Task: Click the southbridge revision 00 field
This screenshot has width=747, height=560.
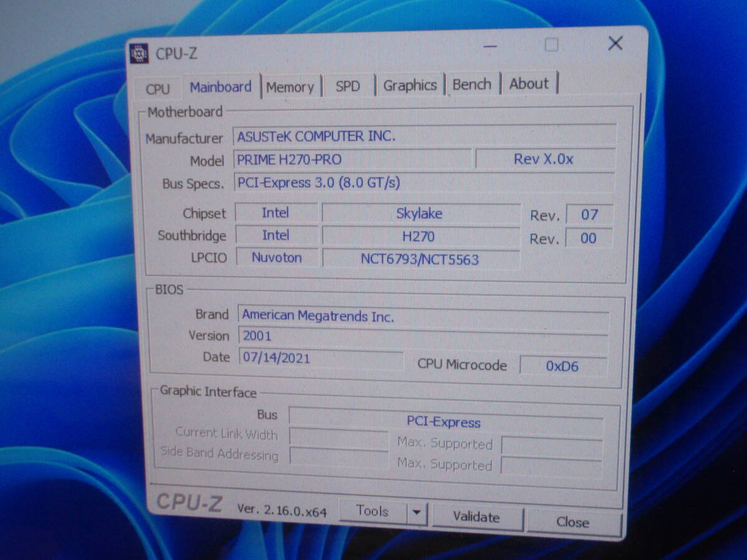Action: (x=589, y=238)
